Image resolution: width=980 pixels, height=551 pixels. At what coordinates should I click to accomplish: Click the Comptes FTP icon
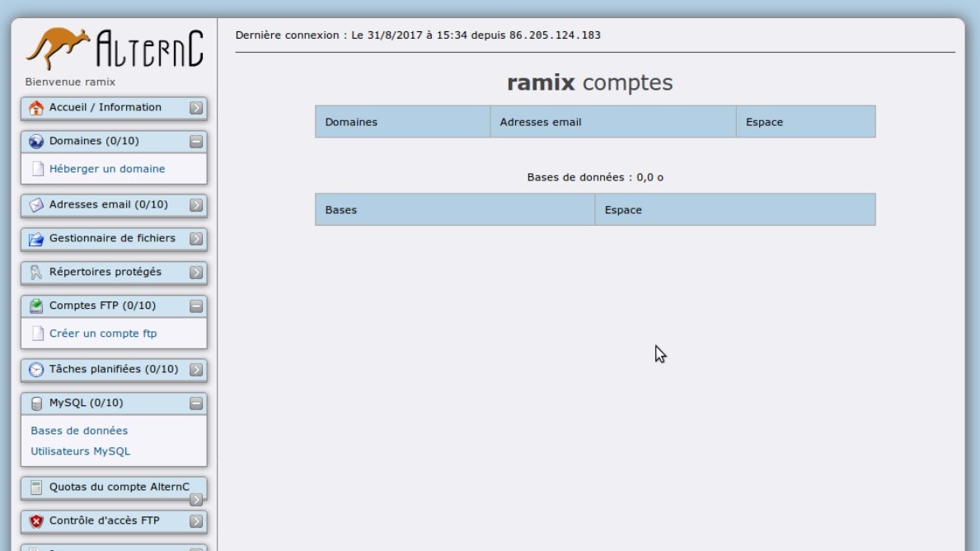35,306
